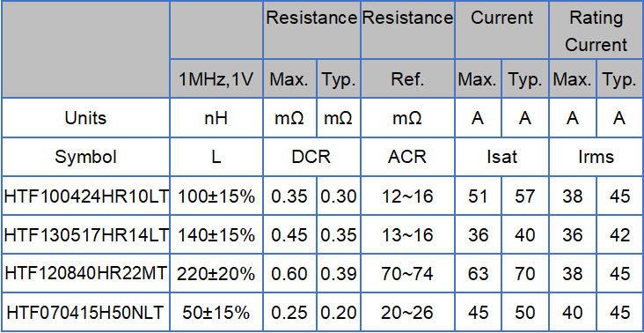This screenshot has height=333, width=644.
Task: Click the 220±20% inductance value
Action: click(x=216, y=273)
